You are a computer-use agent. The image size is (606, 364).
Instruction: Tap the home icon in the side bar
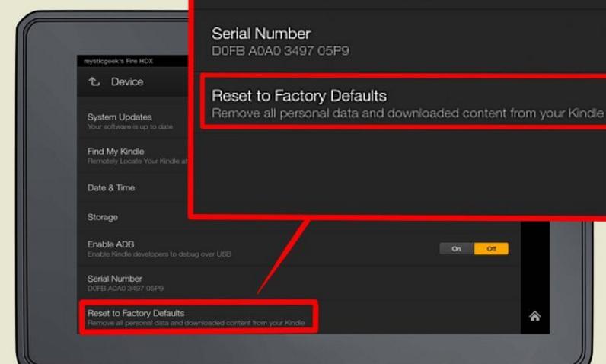pyautogui.click(x=535, y=316)
